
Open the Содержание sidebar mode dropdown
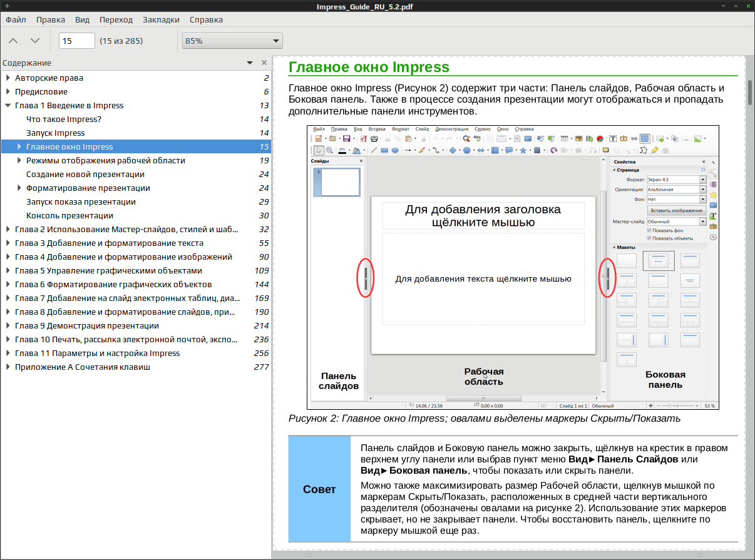[250, 63]
